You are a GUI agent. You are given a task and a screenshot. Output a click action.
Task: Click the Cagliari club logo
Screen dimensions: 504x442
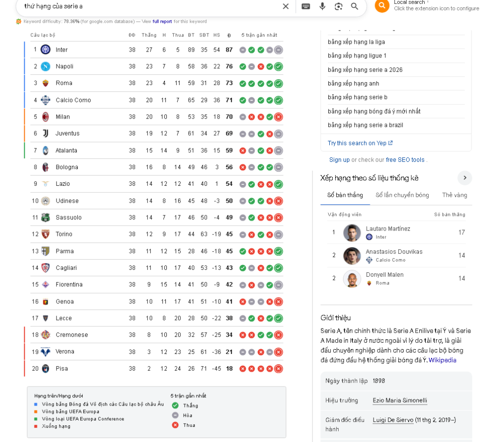coord(46,267)
